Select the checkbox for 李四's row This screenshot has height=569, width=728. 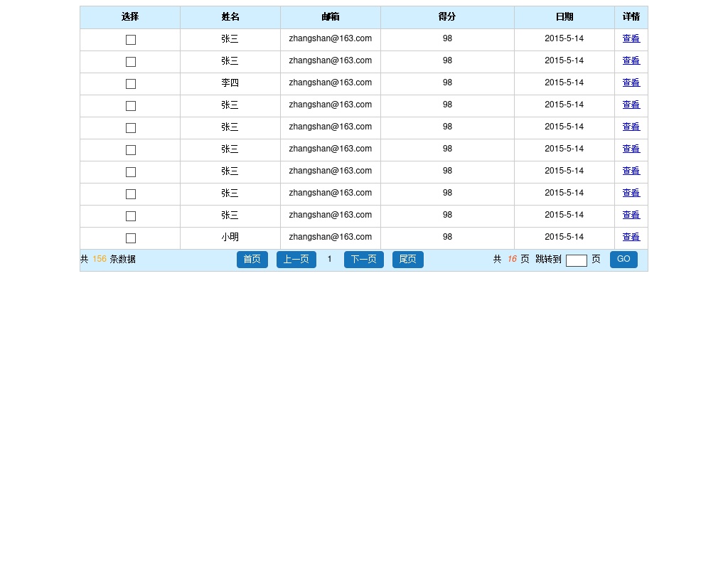131,84
